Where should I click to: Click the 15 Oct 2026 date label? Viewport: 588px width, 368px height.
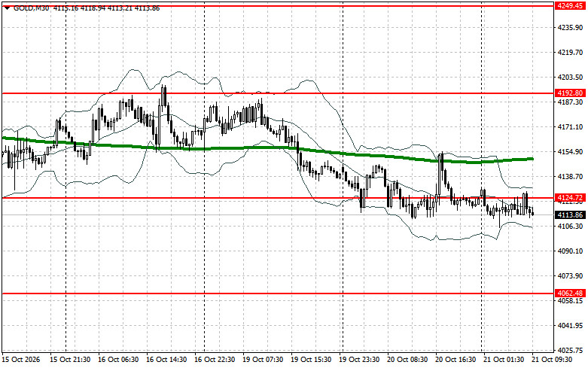20,360
